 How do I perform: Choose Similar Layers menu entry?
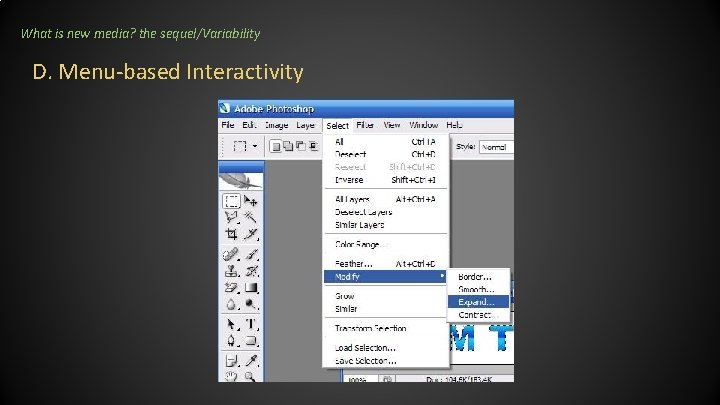385,225
